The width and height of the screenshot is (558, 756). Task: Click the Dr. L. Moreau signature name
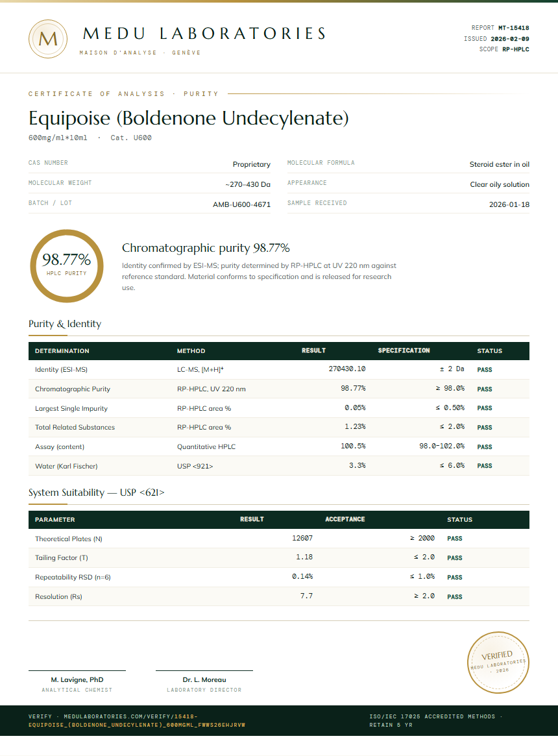point(204,680)
